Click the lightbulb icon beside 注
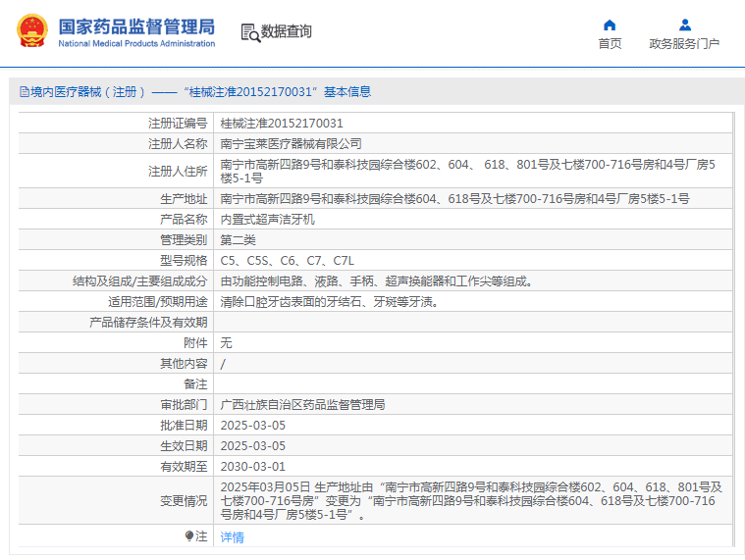 [x=189, y=536]
